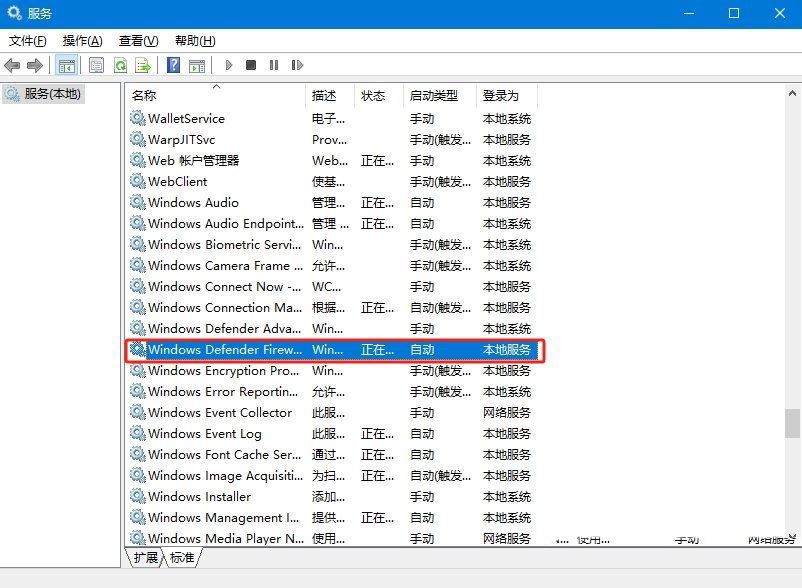Click 网络服务 in Windows Event Collector row
The height and width of the screenshot is (588, 802).
tap(506, 412)
